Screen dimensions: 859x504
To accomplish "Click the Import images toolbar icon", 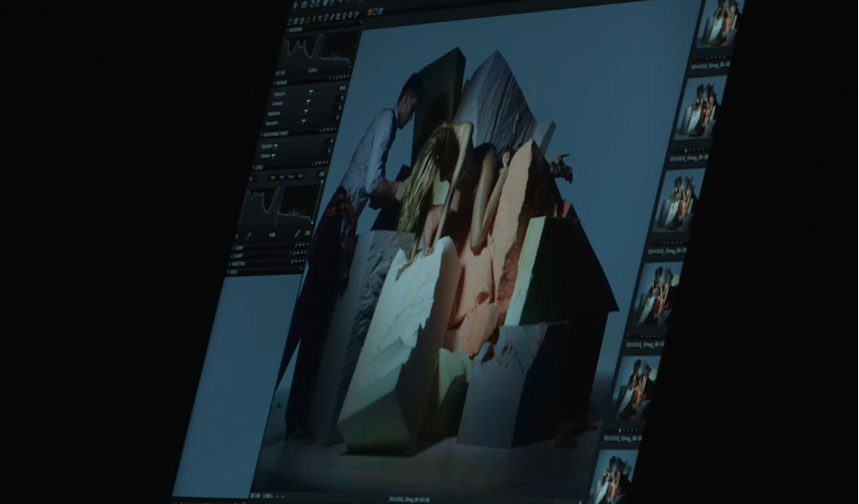I will [x=294, y=5].
